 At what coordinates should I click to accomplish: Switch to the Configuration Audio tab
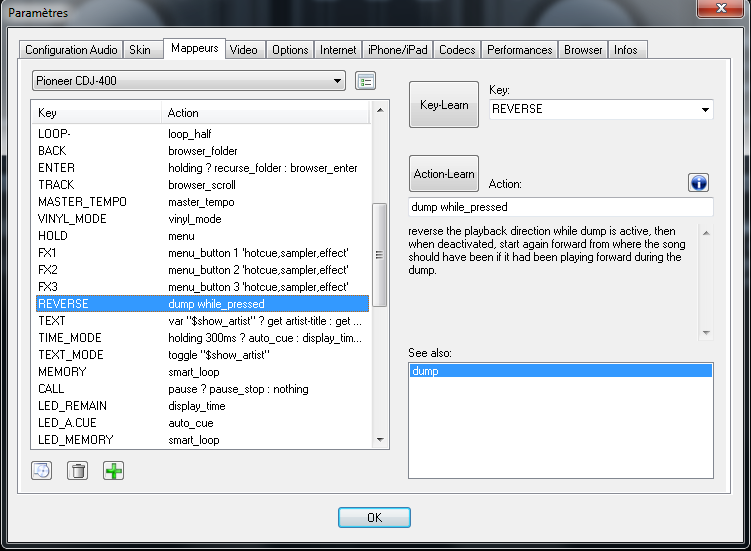71,50
